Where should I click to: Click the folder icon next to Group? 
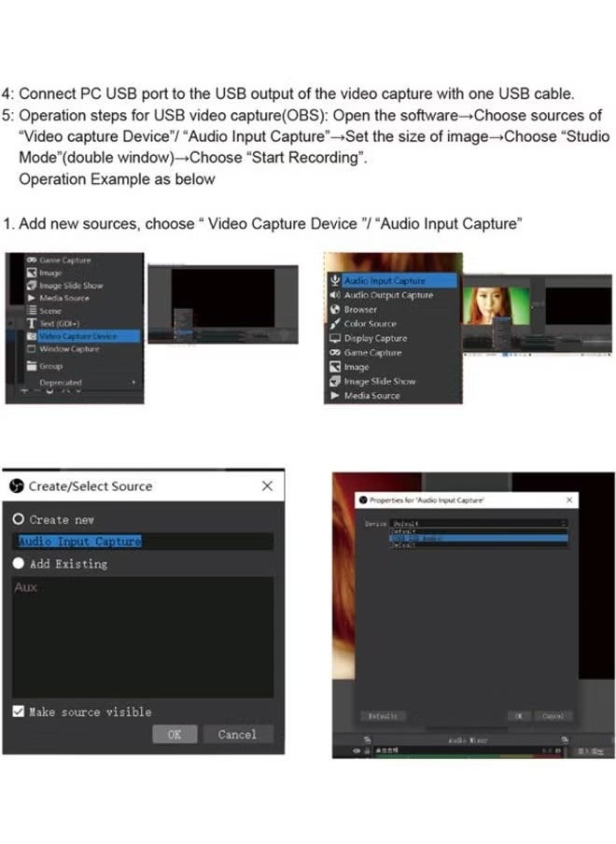click(31, 367)
